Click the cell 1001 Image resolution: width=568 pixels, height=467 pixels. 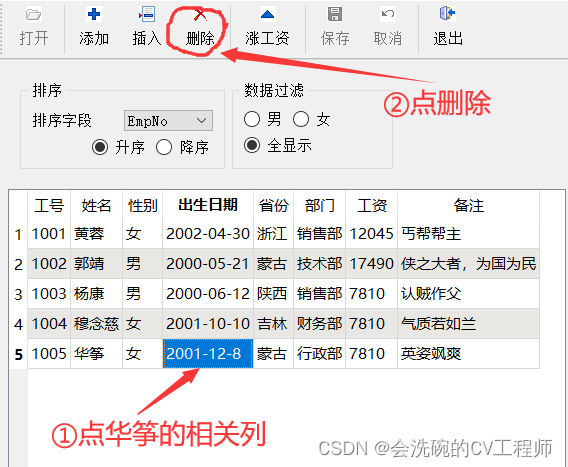tap(49, 234)
